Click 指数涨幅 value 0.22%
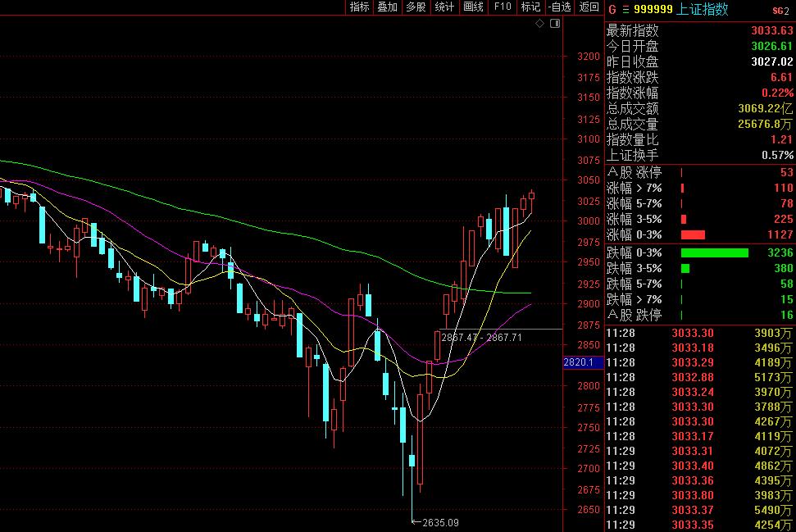Image resolution: width=796 pixels, height=532 pixels. tap(778, 93)
